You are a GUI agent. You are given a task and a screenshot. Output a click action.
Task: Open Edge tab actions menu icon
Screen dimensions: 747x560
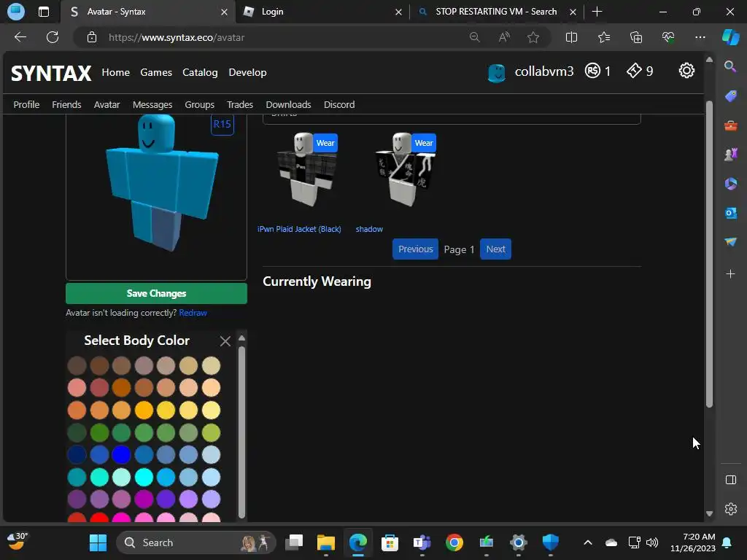tap(43, 12)
